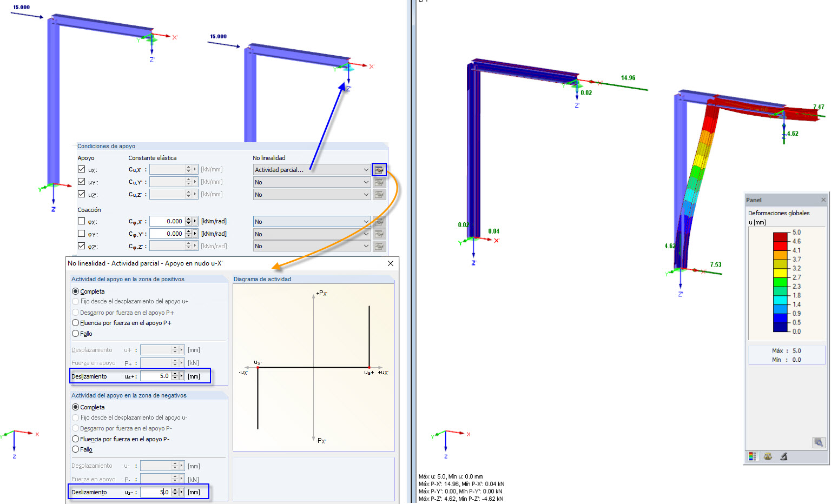Open factors (balance) tab in Panel
Screen dimensions: 838x504
pos(768,456)
